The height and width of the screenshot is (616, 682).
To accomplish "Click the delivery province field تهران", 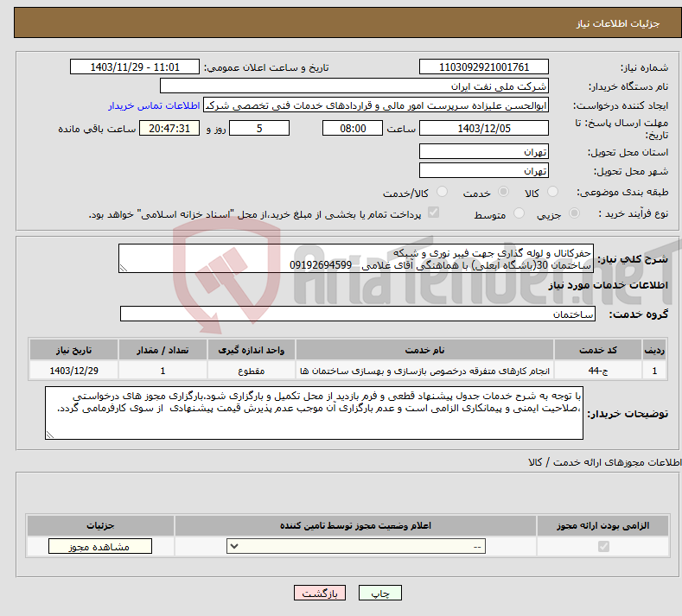I will coord(484,152).
